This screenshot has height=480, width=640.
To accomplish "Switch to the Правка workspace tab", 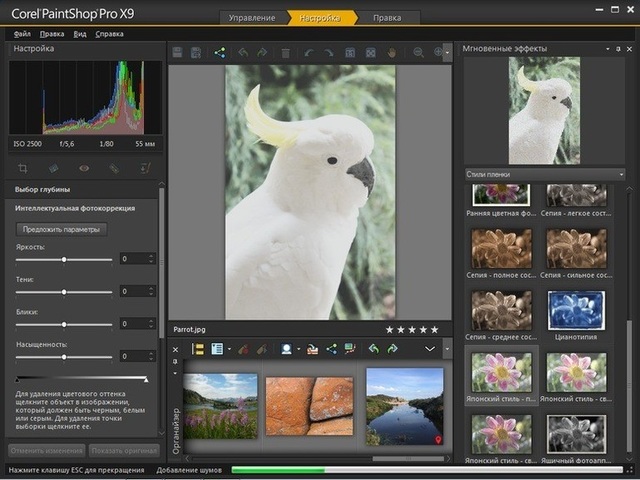I will [389, 18].
